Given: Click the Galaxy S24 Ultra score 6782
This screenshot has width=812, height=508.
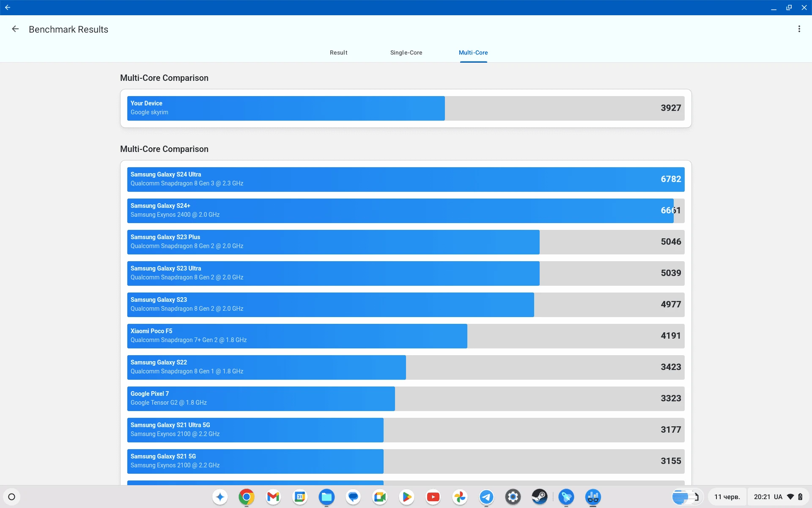Looking at the screenshot, I should (x=671, y=179).
